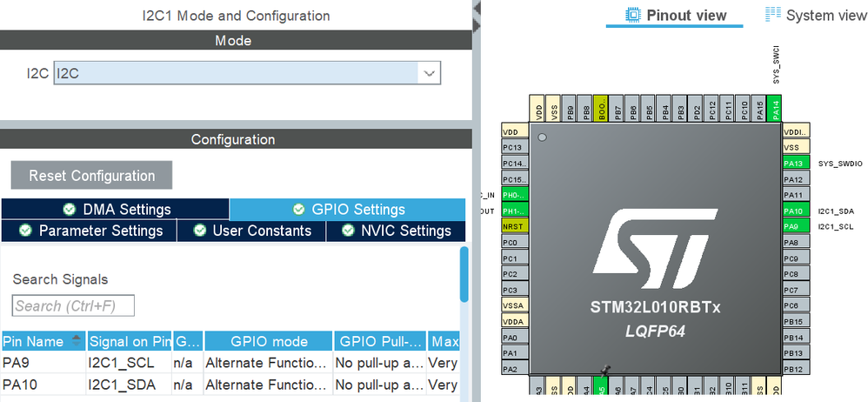Click pin PB9 on top edge
868x402 pixels.
point(569,109)
